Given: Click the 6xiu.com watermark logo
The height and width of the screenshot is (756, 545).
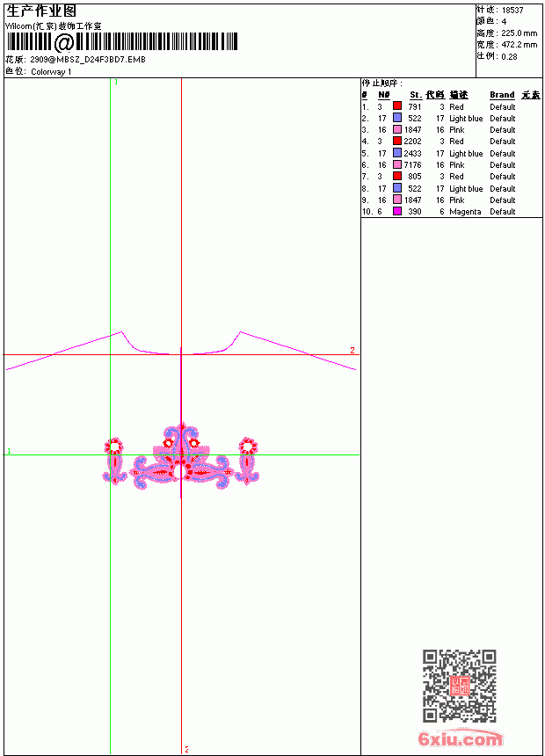Looking at the screenshot, I should (461, 738).
